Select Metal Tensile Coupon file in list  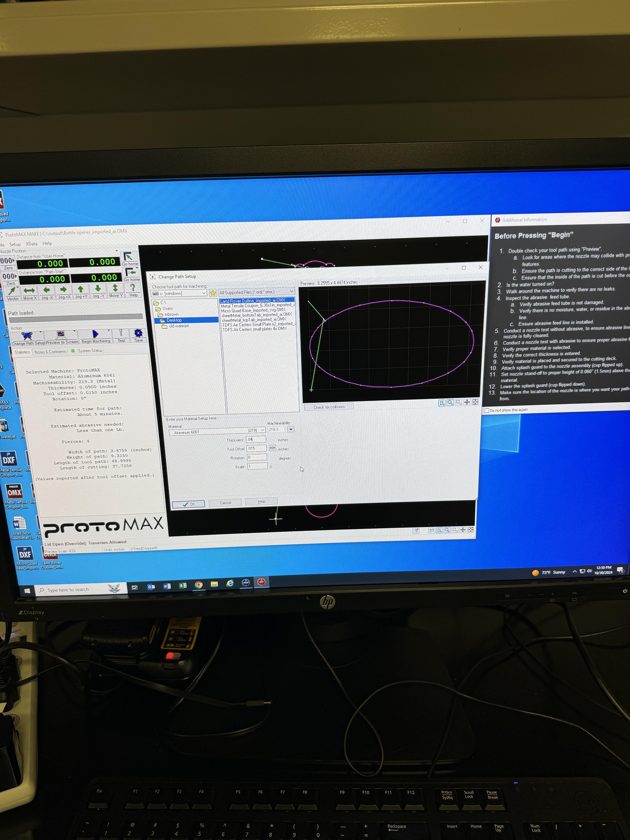[x=257, y=305]
